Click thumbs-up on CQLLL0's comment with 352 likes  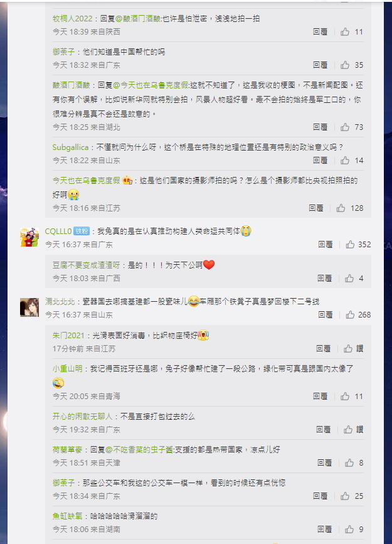tap(350, 245)
